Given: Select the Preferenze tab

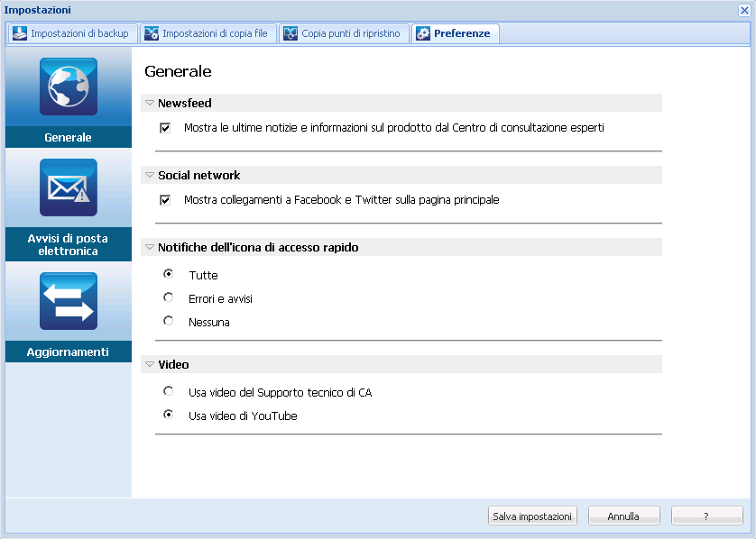Looking at the screenshot, I should 456,33.
